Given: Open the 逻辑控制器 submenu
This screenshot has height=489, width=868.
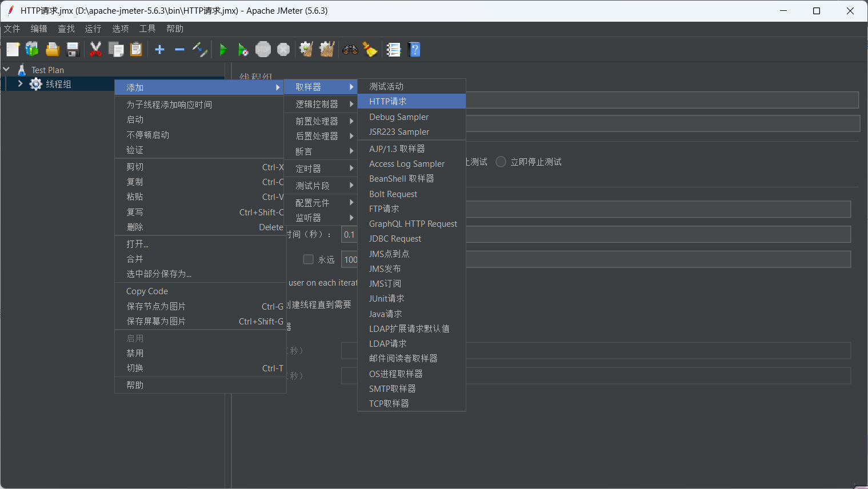Looking at the screenshot, I should click(321, 104).
